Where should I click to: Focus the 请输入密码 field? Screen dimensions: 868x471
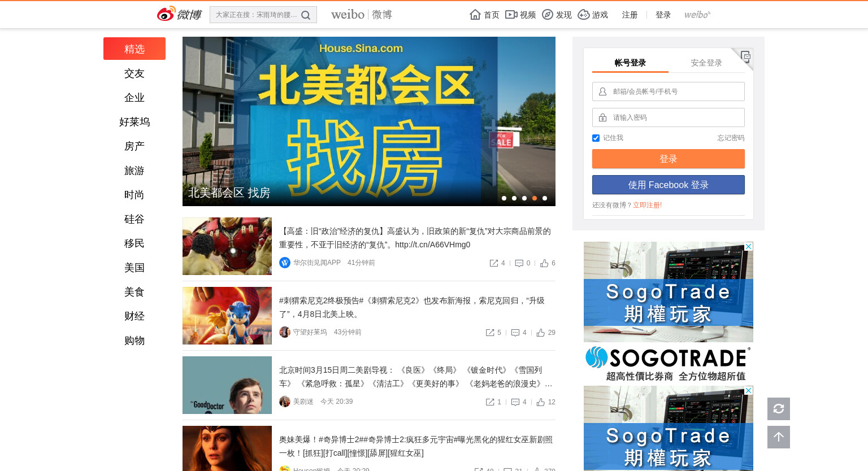pyautogui.click(x=669, y=117)
